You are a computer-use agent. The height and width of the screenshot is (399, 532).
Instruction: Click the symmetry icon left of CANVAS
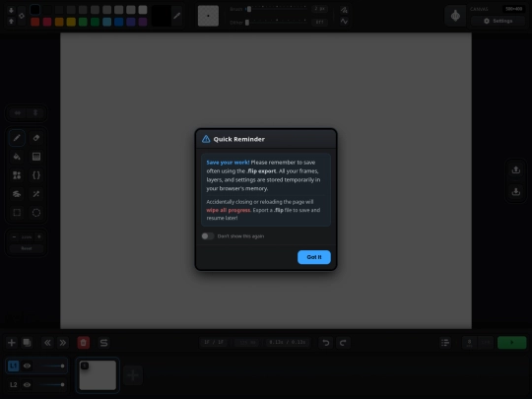(455, 16)
